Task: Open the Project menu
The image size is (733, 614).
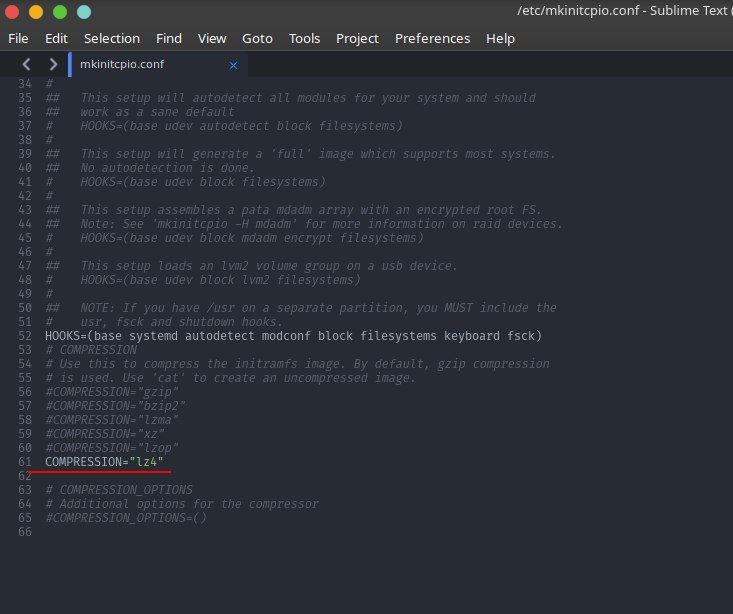Action: point(357,38)
